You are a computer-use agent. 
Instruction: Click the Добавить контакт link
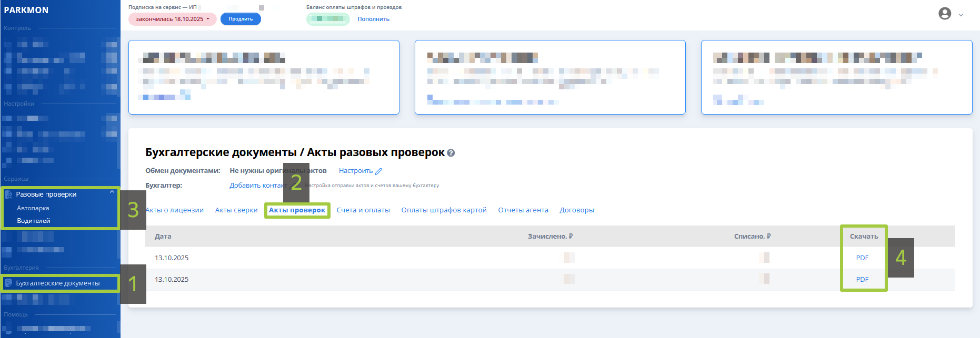click(x=256, y=186)
